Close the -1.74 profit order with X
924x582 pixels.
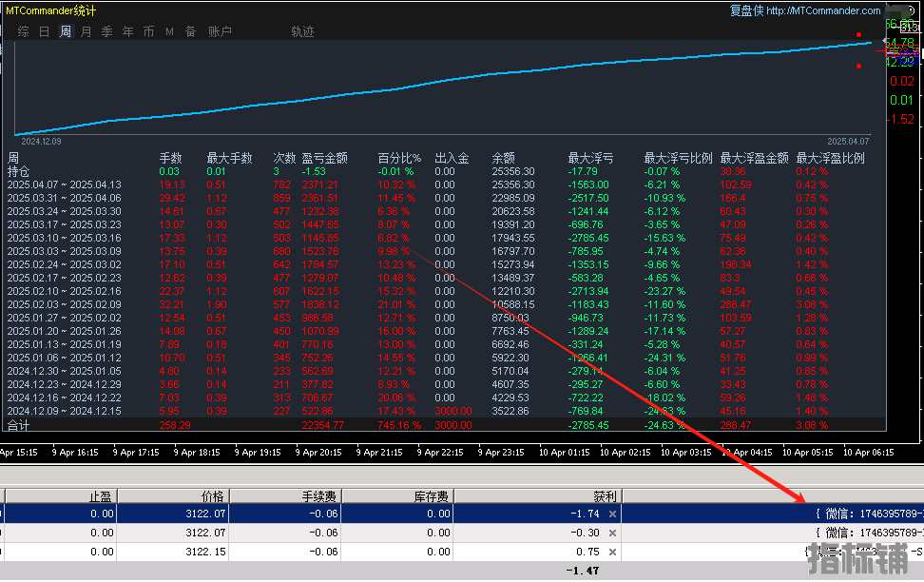tap(612, 514)
